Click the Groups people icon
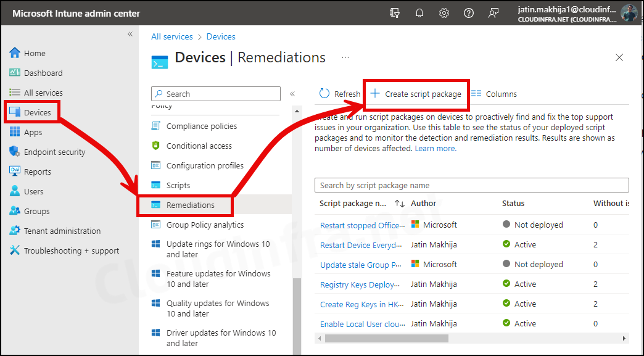This screenshot has height=356, width=644. pos(15,210)
